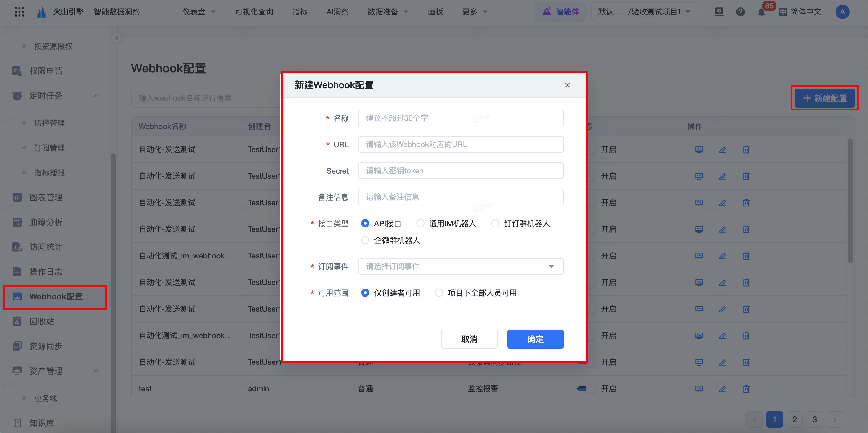Click the admin avatar icon
The height and width of the screenshot is (433, 868).
tap(842, 12)
